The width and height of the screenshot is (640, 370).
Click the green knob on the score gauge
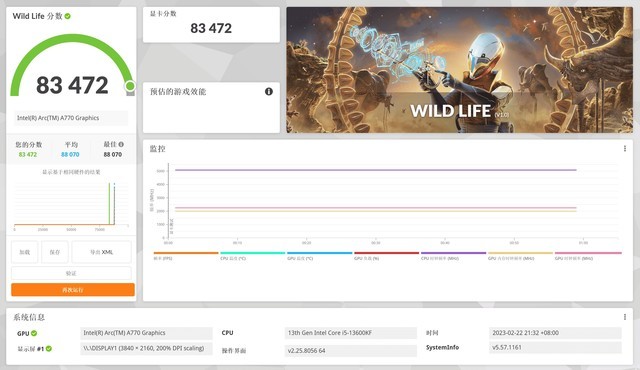[130, 86]
